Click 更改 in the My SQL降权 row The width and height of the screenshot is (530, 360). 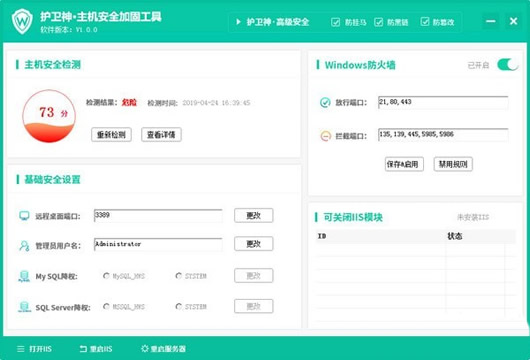[254, 275]
